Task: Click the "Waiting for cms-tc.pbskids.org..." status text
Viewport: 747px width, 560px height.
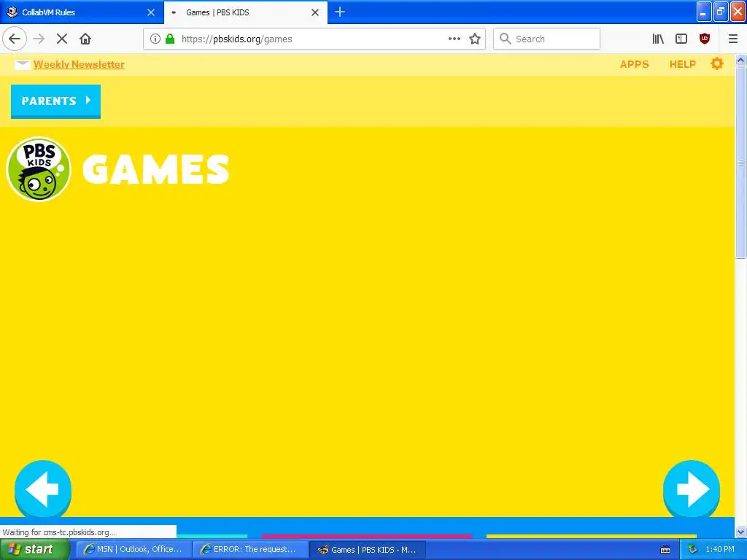Action: [59, 532]
